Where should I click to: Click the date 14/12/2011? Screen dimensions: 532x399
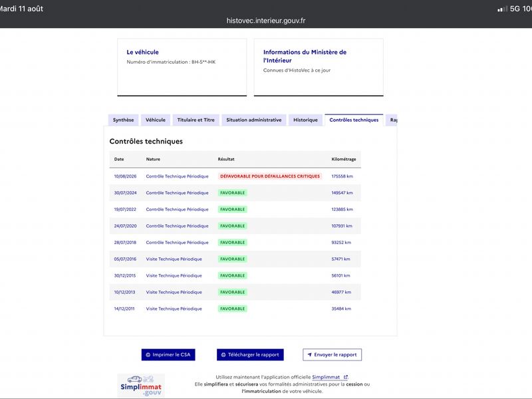(124, 309)
